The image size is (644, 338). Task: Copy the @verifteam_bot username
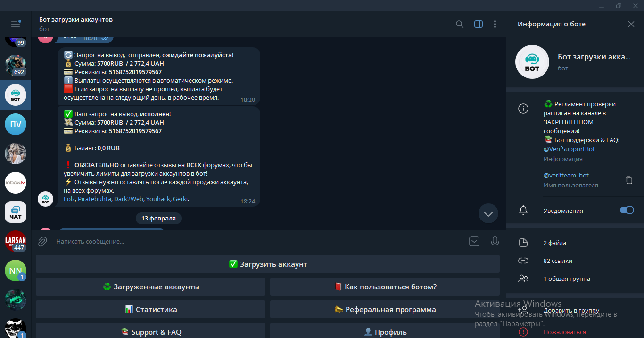[628, 180]
